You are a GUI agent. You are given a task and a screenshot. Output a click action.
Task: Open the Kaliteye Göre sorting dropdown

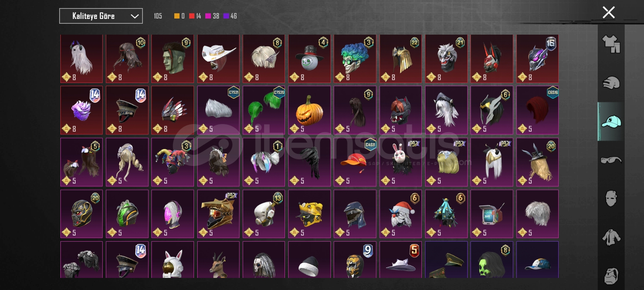[x=101, y=16]
